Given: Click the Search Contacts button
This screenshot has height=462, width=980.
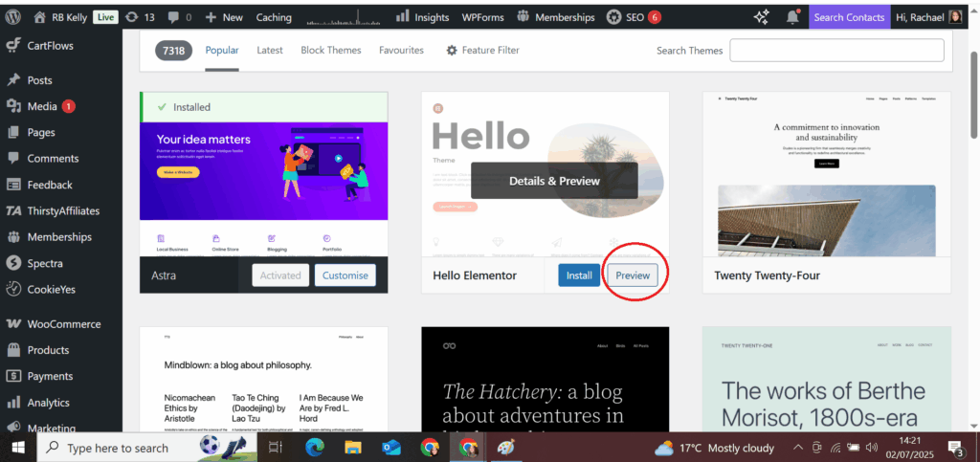Looking at the screenshot, I should click(850, 17).
